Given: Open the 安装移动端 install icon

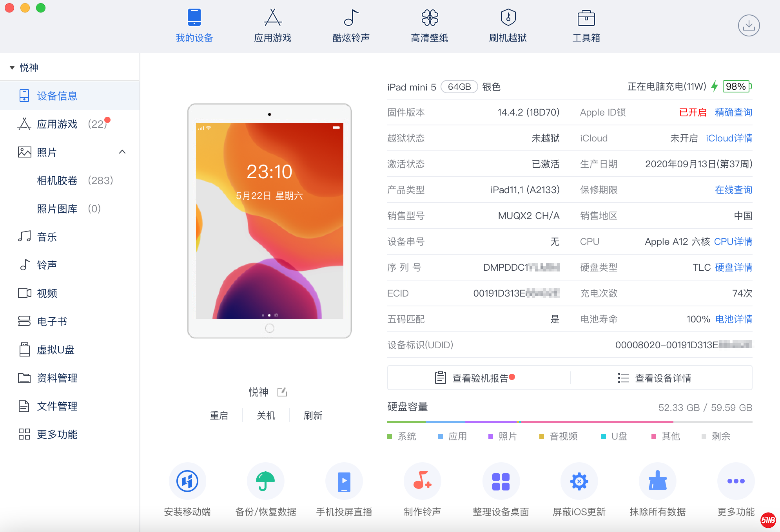Looking at the screenshot, I should tap(187, 481).
